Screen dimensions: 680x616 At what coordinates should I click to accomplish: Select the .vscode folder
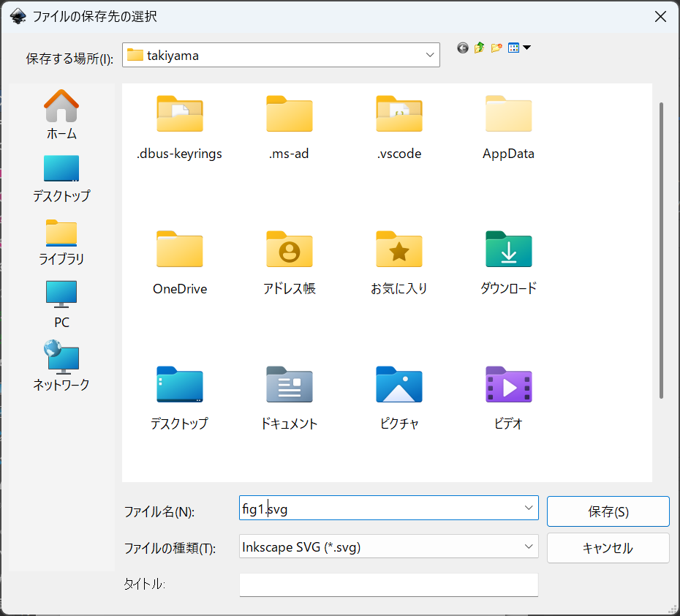tap(398, 127)
